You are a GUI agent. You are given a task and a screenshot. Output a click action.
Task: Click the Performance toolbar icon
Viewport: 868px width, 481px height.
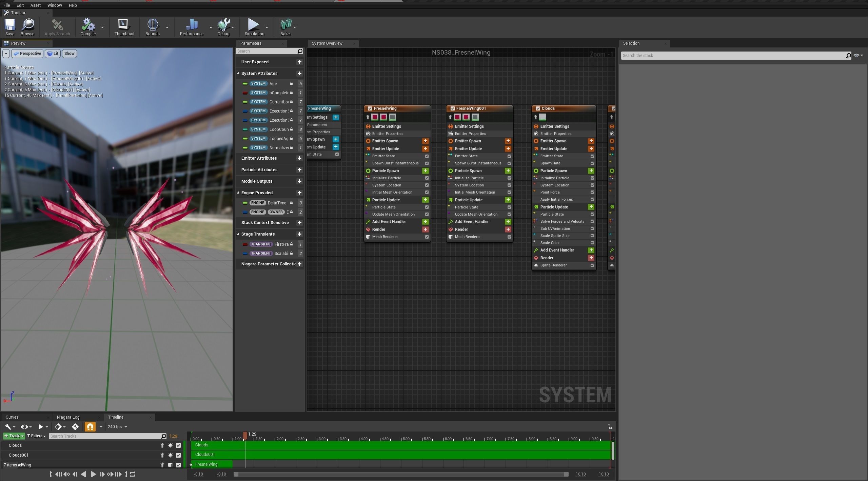192,25
